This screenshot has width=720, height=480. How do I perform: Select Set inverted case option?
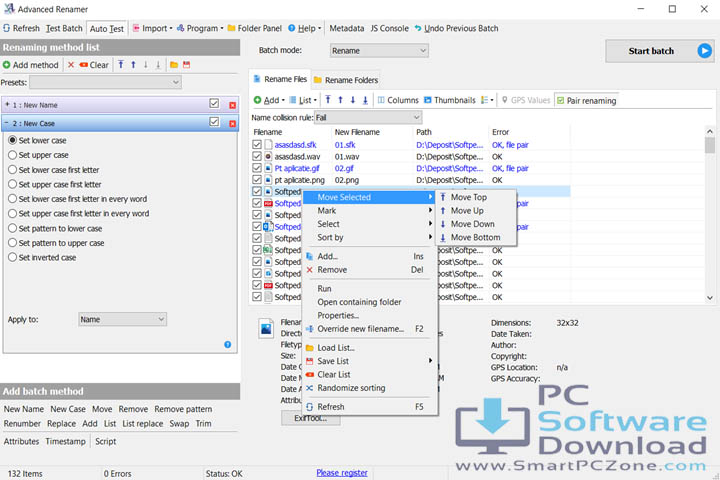(13, 257)
